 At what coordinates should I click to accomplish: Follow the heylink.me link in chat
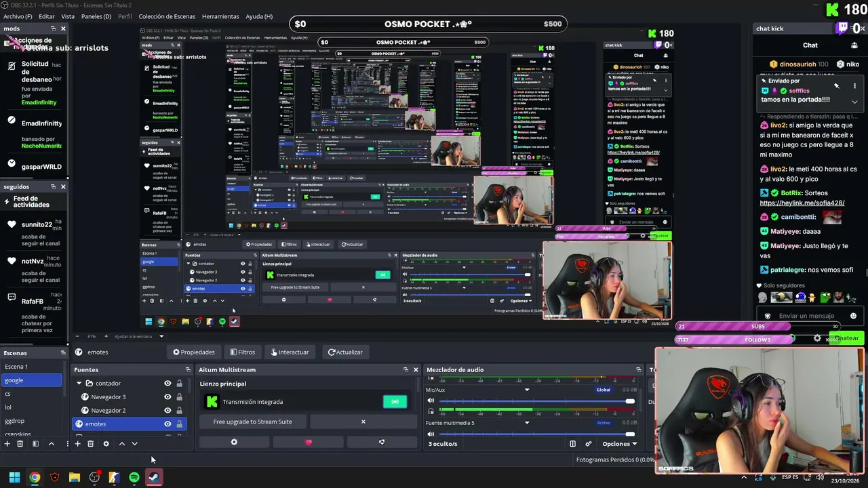coord(802,203)
